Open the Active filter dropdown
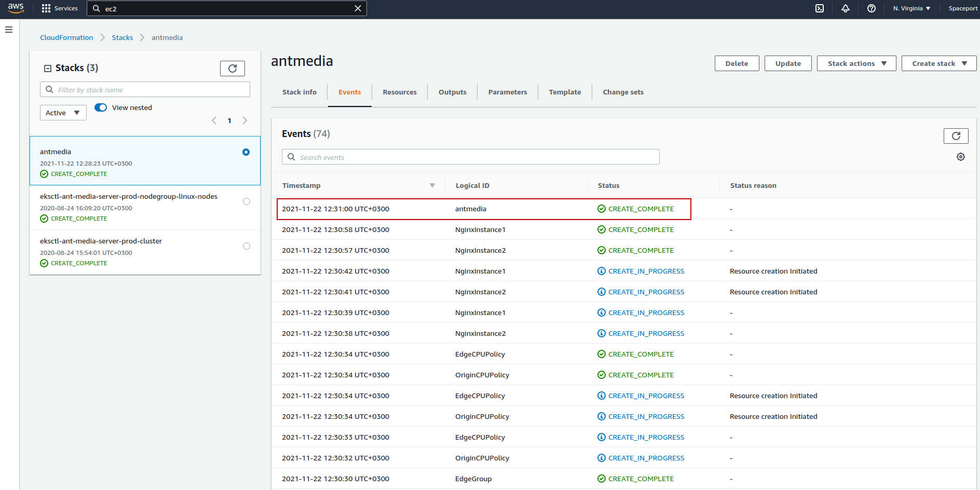The image size is (980, 490). click(63, 113)
